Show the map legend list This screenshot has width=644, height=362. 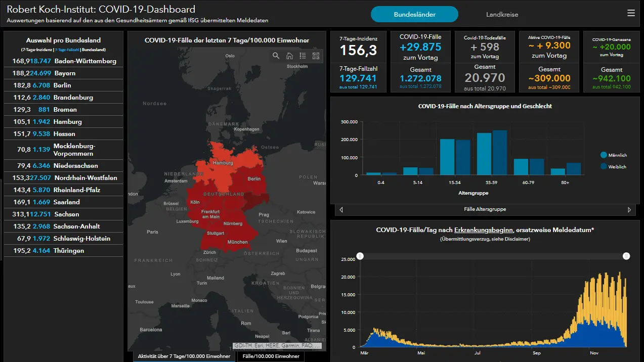click(x=303, y=56)
